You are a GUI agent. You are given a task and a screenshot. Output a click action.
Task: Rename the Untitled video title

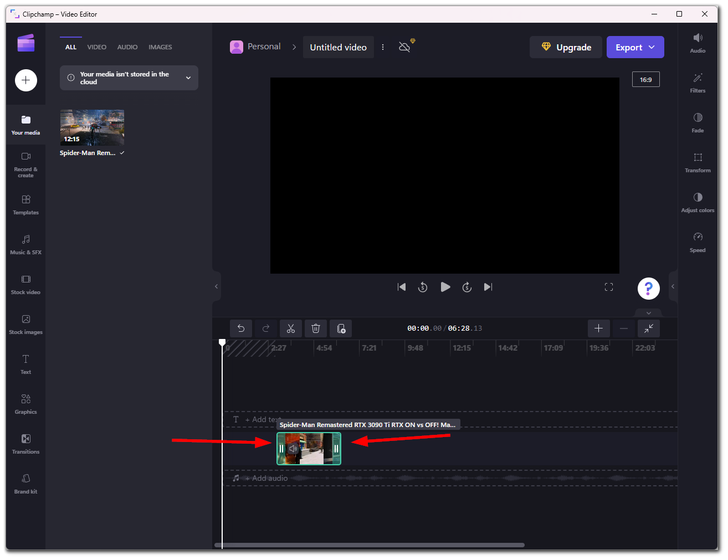tap(339, 47)
